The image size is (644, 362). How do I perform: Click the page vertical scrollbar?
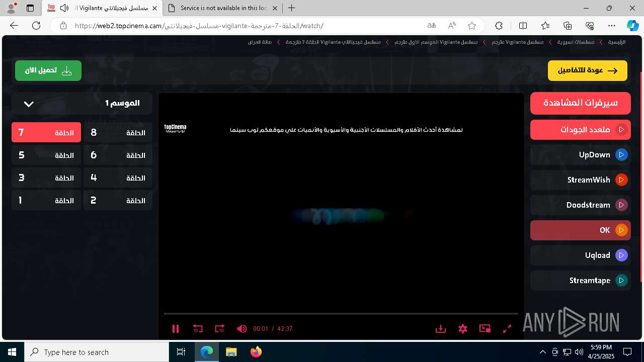pyautogui.click(x=641, y=176)
